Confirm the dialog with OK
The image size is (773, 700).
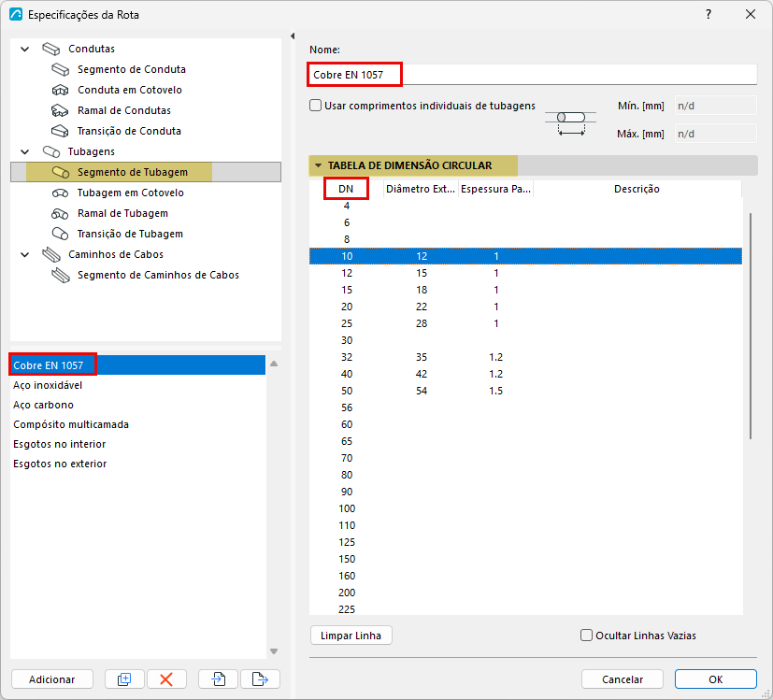(x=715, y=679)
